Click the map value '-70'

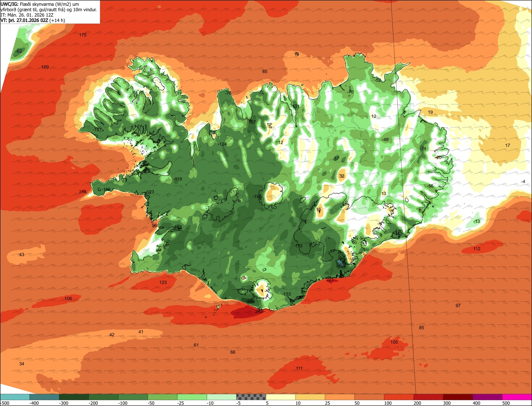click(x=350, y=92)
